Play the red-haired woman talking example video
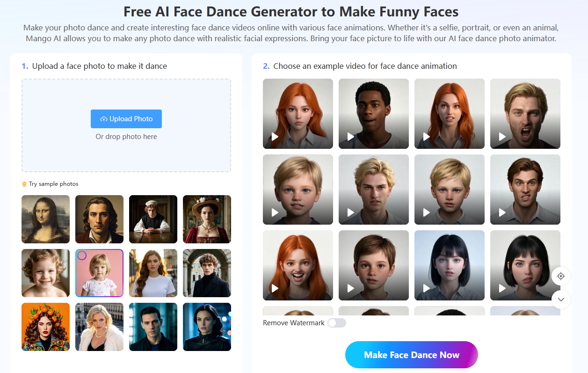Viewport: 588px width, 373px height. click(x=450, y=114)
